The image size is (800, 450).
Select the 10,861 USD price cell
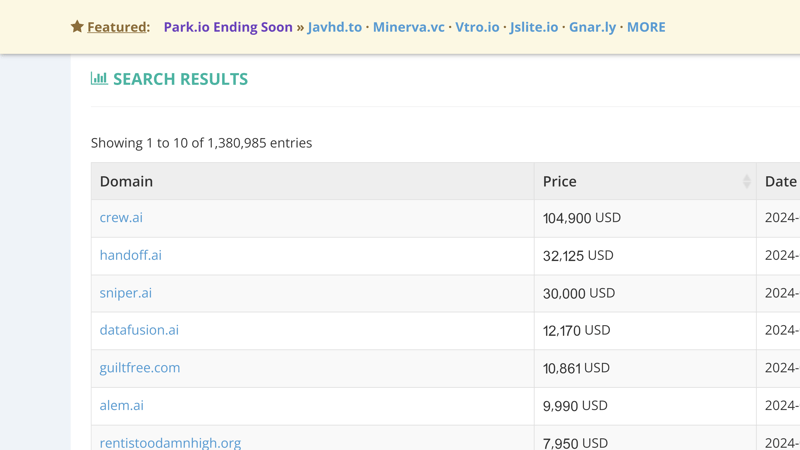[645, 368]
